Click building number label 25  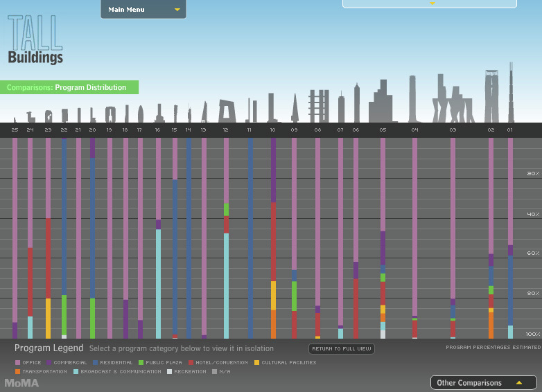pyautogui.click(x=15, y=130)
